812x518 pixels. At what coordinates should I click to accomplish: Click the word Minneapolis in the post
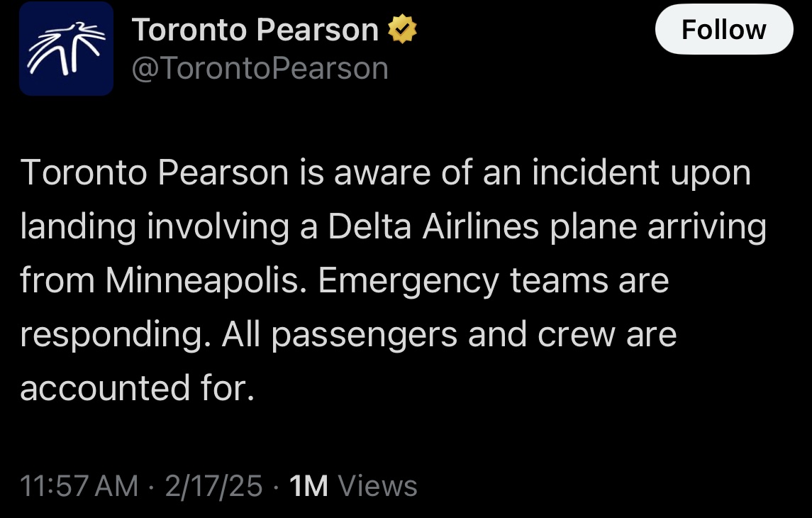coord(202,280)
